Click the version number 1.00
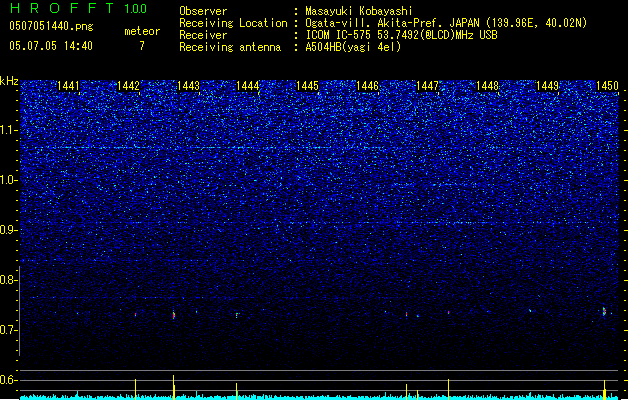 [x=135, y=9]
